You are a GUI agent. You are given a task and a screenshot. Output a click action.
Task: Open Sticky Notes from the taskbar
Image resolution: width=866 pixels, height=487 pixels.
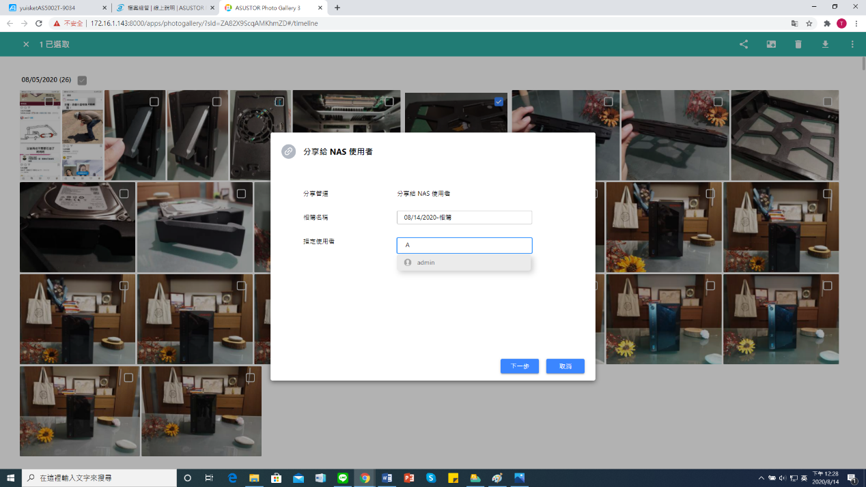point(453,478)
